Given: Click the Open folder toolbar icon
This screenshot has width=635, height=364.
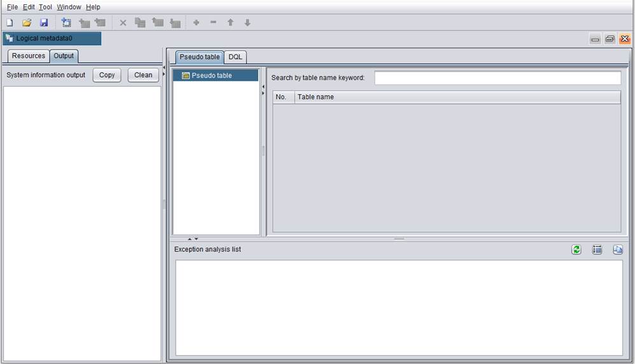Looking at the screenshot, I should [x=27, y=22].
